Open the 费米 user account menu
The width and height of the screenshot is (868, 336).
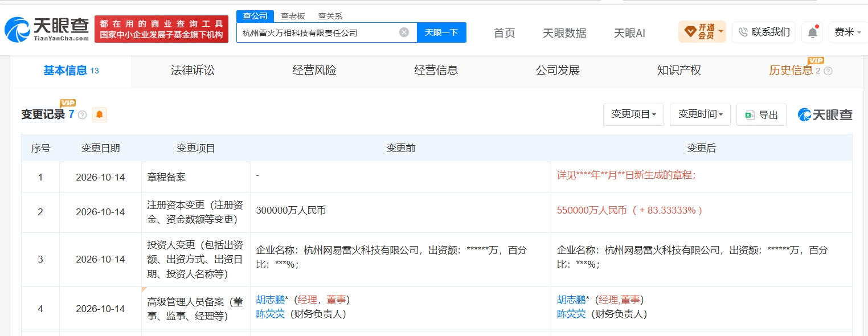[x=847, y=32]
